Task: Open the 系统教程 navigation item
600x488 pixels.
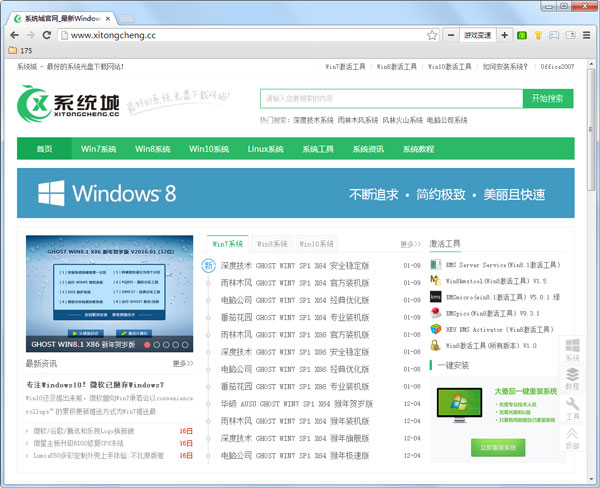Action: pyautogui.click(x=418, y=149)
